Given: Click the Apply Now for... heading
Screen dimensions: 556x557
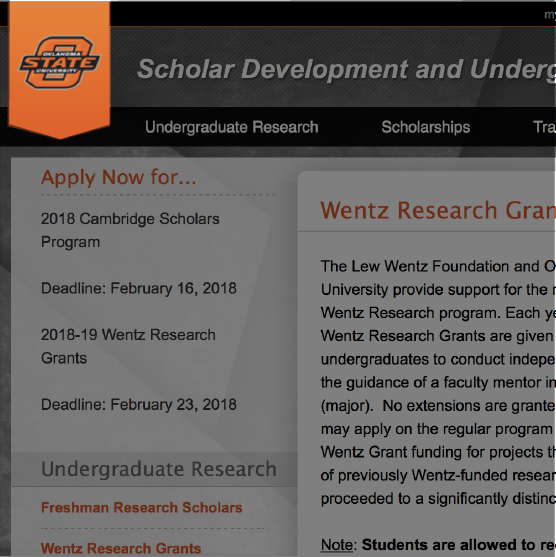Looking at the screenshot, I should pos(118,177).
